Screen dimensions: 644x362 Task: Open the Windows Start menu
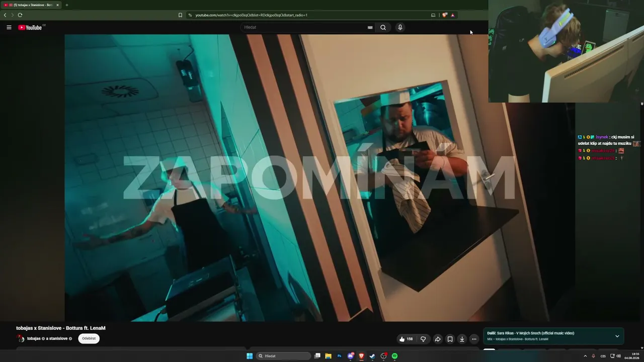coord(250,356)
